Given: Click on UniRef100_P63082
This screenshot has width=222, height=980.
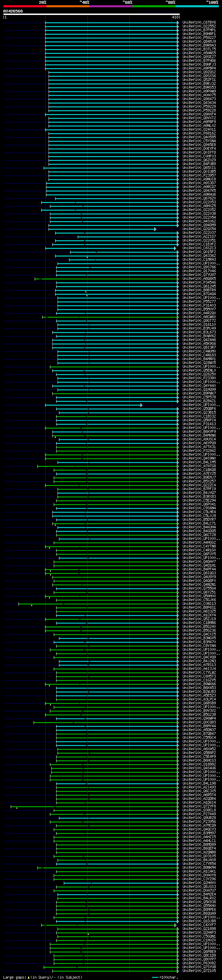Looking at the screenshot, I should coord(199,963).
